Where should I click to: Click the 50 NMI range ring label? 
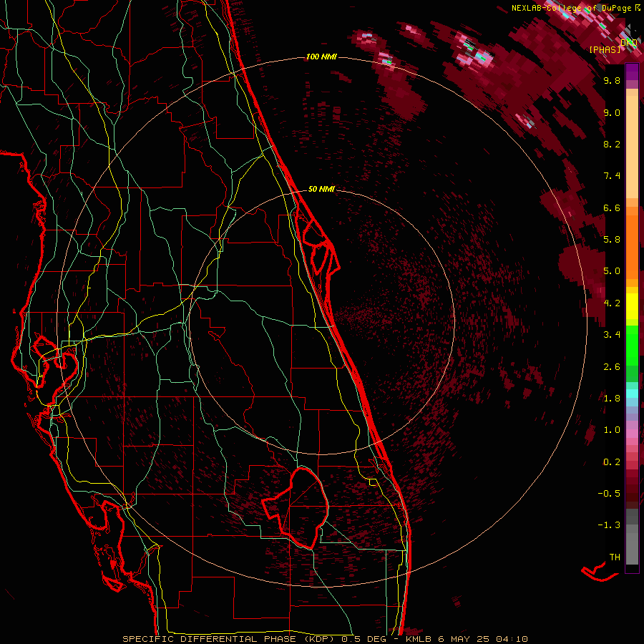coord(321,189)
